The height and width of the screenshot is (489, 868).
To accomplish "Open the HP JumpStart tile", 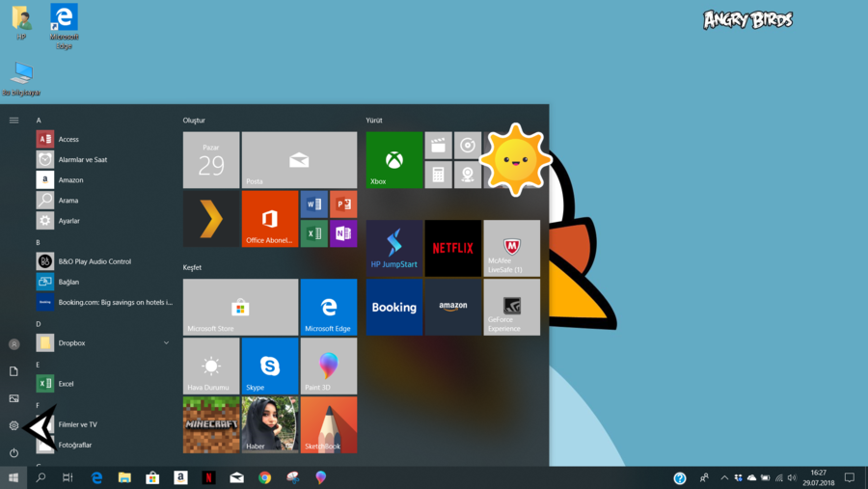I will [394, 248].
